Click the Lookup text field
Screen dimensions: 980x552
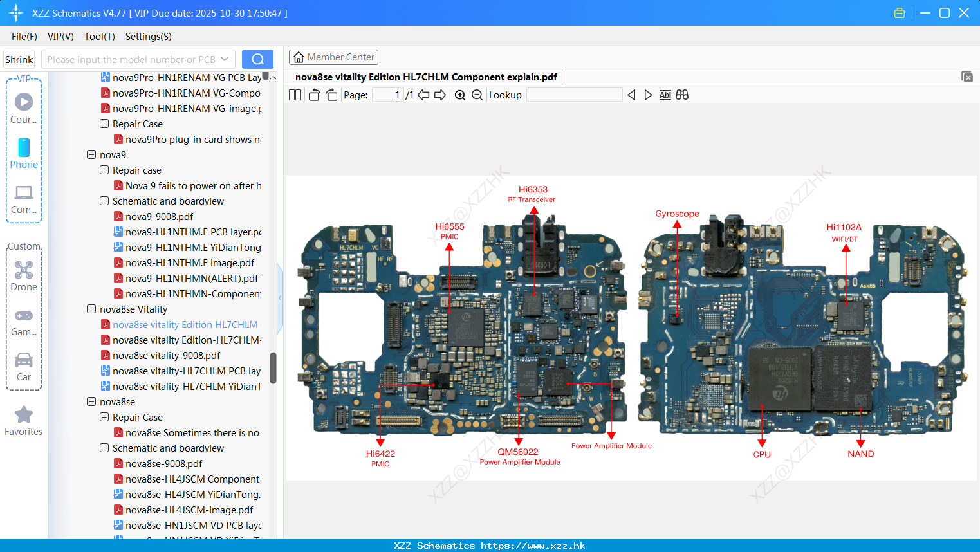point(574,95)
